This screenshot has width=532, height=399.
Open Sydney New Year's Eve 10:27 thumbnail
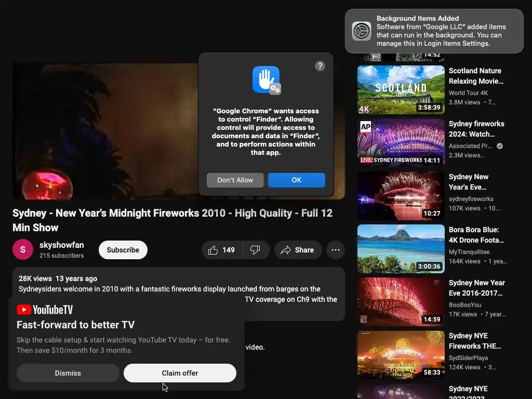tap(401, 196)
